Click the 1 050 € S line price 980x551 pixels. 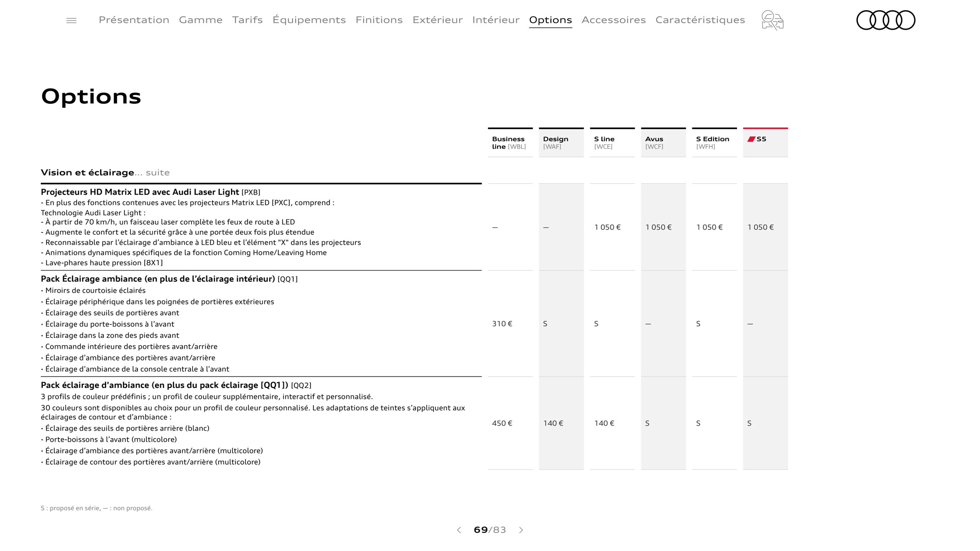click(x=607, y=227)
